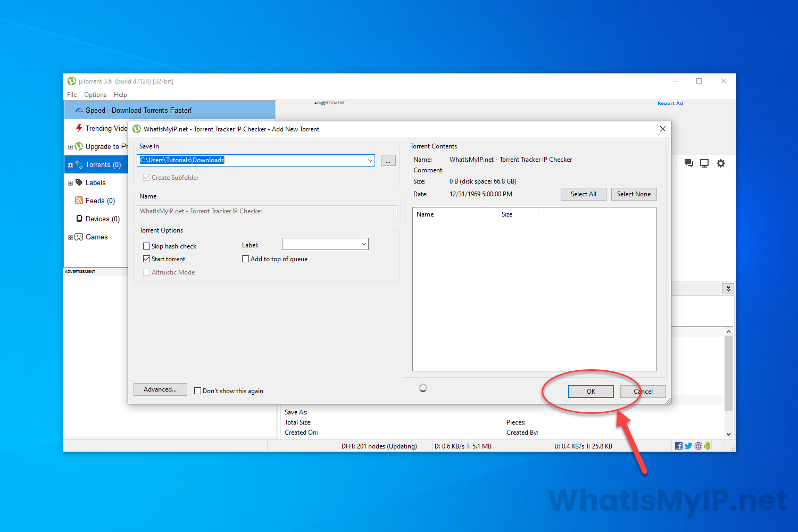Open the chat bubbles icon in toolbar

coord(689,163)
